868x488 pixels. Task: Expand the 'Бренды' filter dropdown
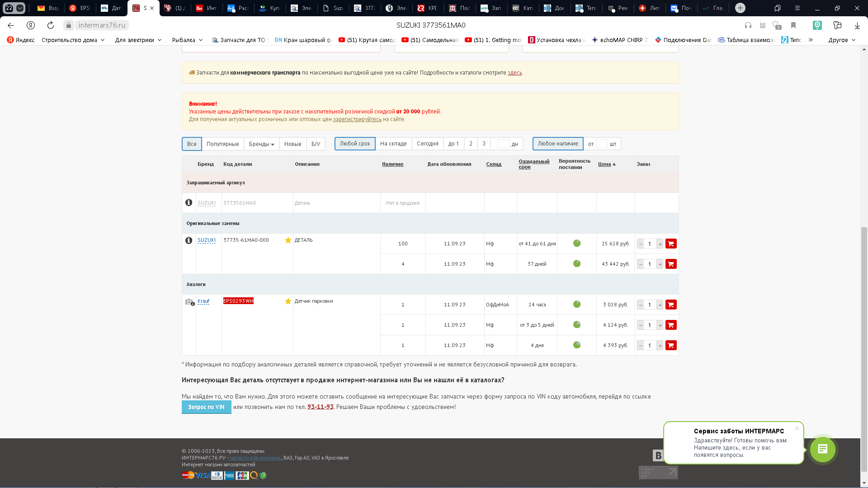click(x=261, y=144)
